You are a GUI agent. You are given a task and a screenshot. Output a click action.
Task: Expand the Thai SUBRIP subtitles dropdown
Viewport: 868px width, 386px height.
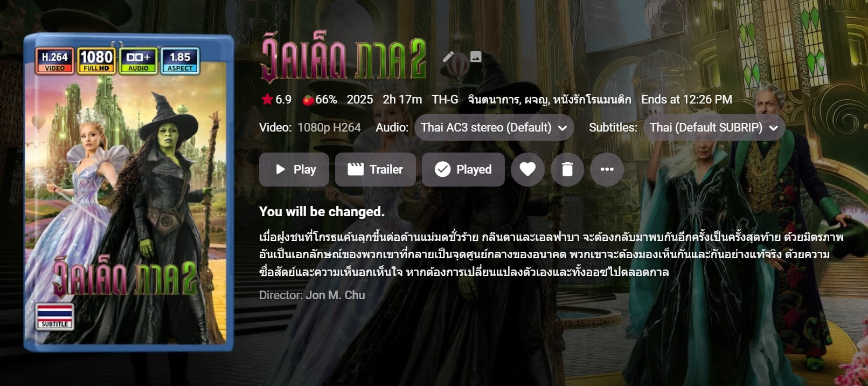[714, 128]
